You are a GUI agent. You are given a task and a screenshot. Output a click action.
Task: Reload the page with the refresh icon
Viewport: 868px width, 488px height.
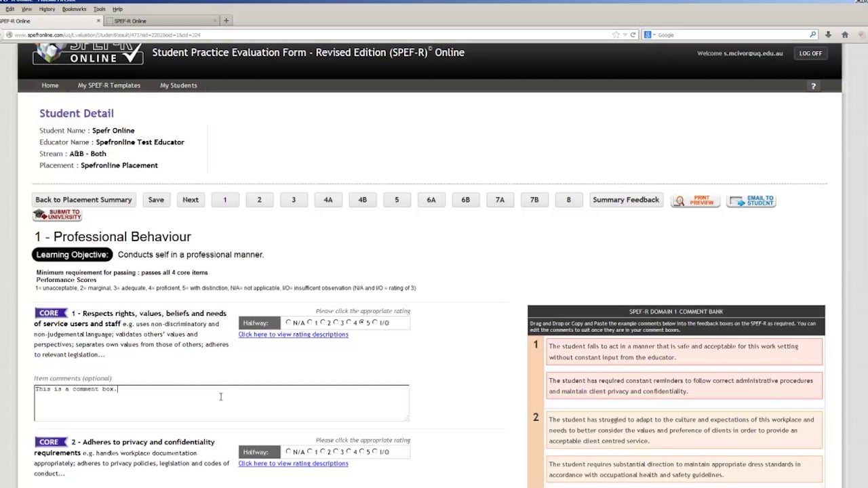[x=633, y=35]
